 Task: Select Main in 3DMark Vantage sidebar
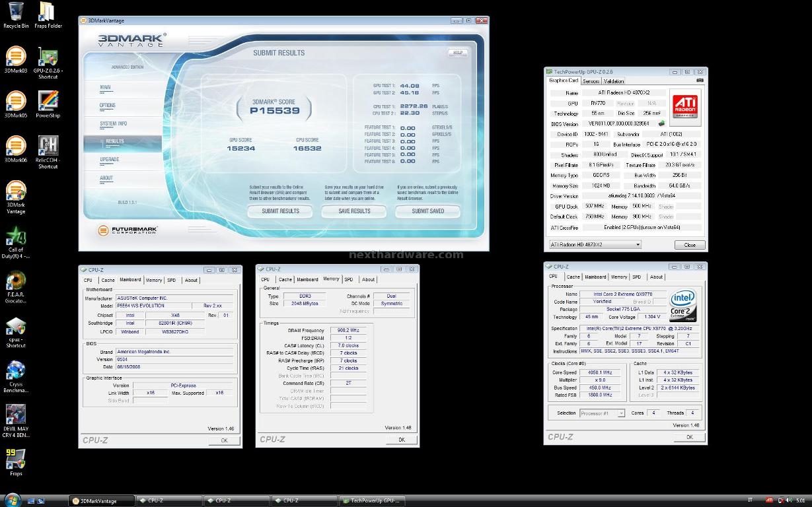(x=106, y=88)
